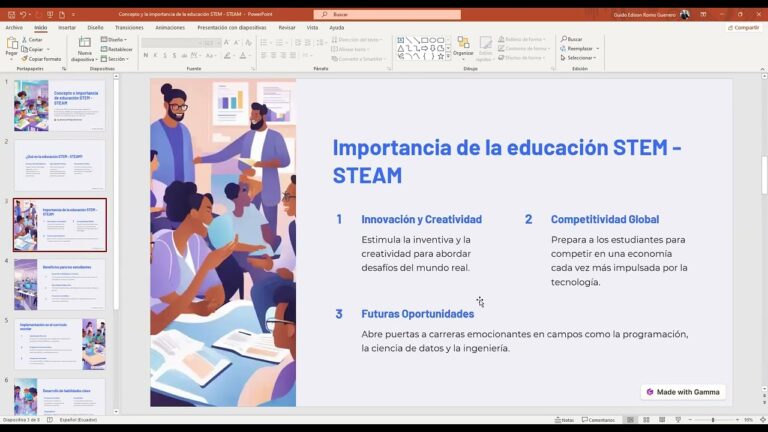Open the Revisar tab
Image resolution: width=768 pixels, height=432 pixels.
click(287, 28)
